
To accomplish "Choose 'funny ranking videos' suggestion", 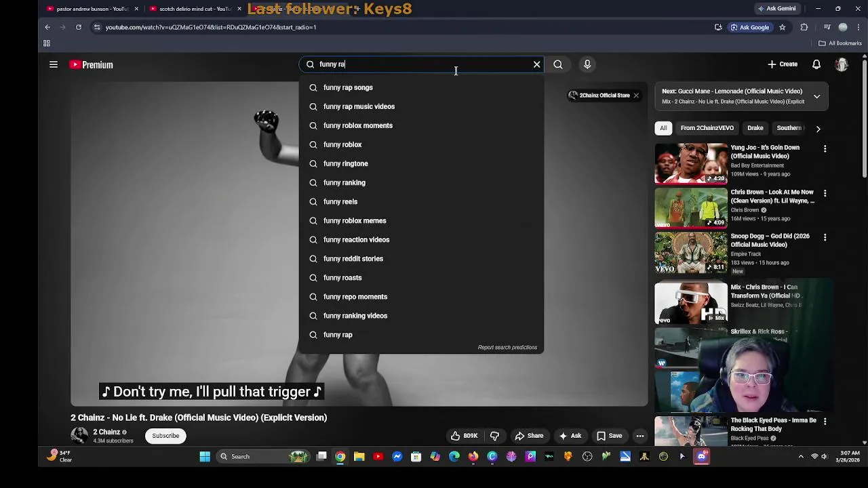I will pyautogui.click(x=421, y=315).
